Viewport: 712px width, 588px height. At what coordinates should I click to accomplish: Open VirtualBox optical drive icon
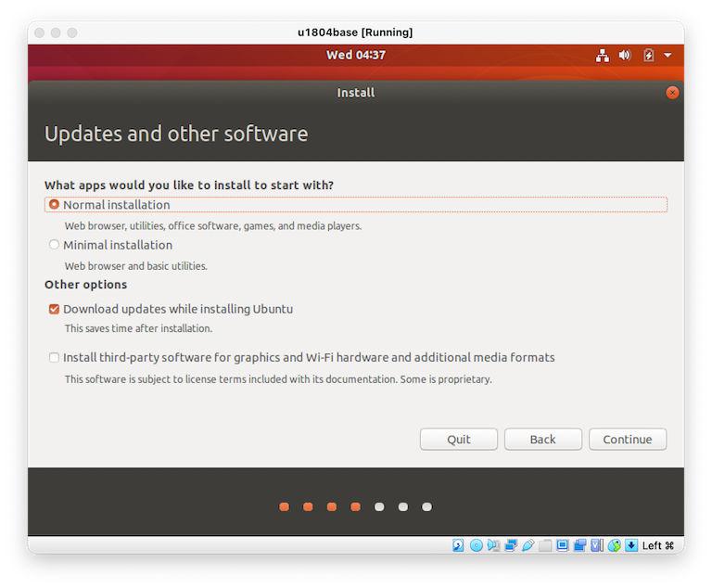(476, 544)
